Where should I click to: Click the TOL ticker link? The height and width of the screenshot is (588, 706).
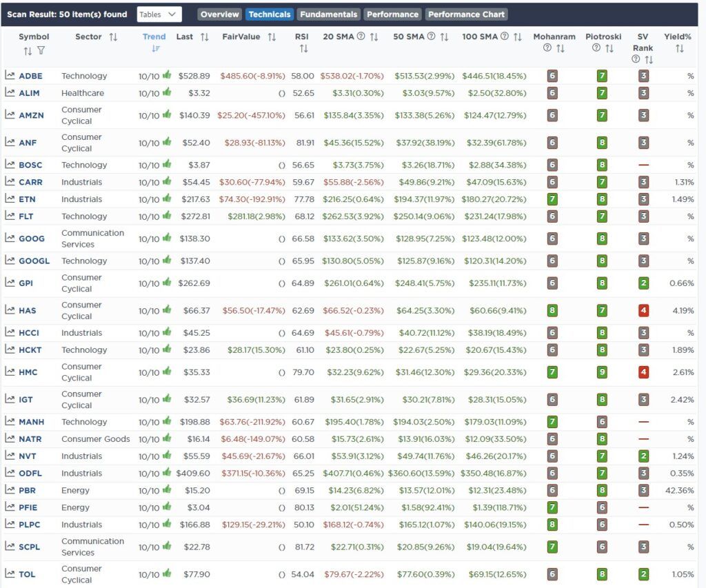click(28, 574)
